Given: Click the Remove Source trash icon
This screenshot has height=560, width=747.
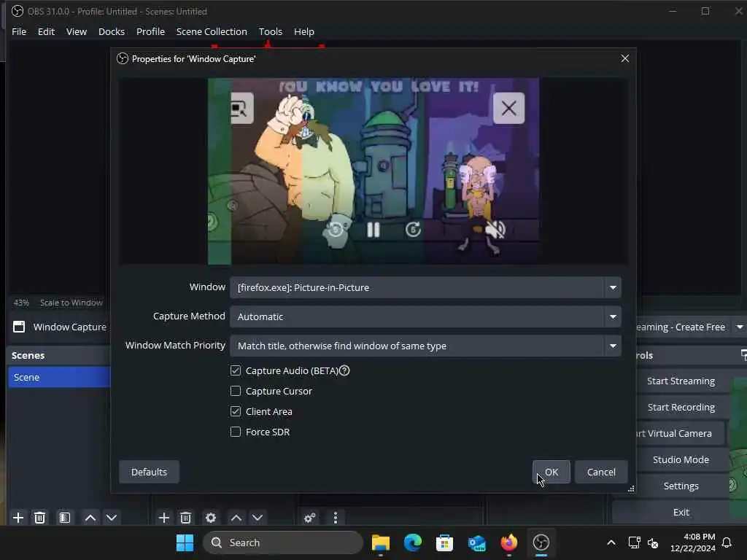Looking at the screenshot, I should click(186, 518).
